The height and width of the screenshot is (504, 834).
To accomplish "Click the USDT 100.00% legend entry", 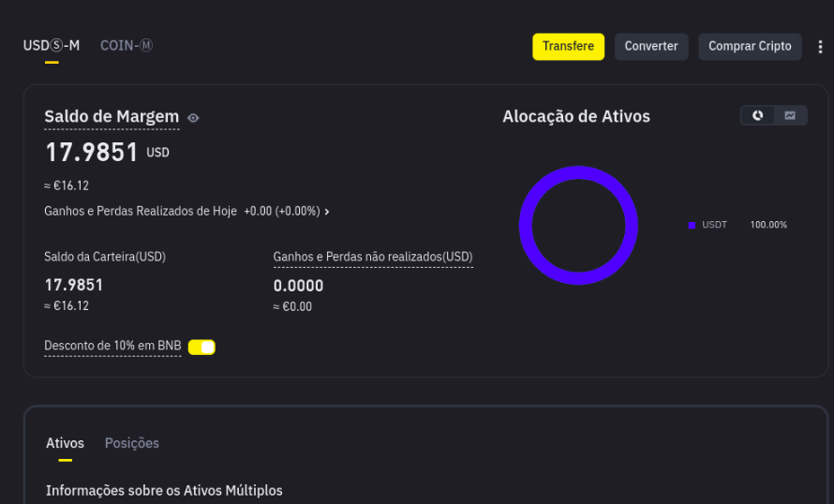I will click(737, 225).
